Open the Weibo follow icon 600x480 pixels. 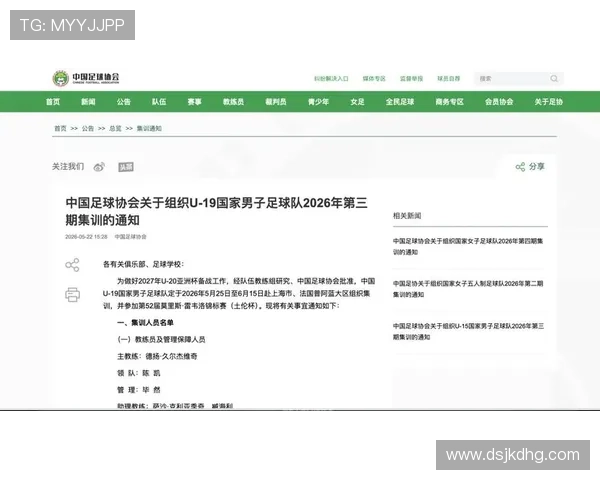(x=99, y=167)
